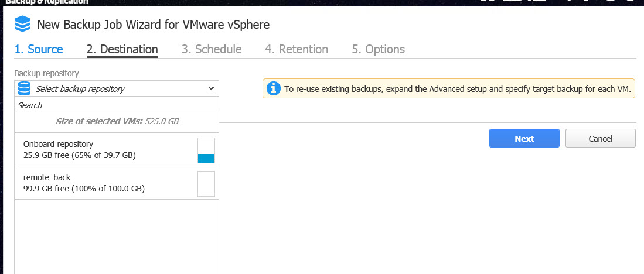The width and height of the screenshot is (644, 274).
Task: Click the blue info icon in banner
Action: pos(272,89)
